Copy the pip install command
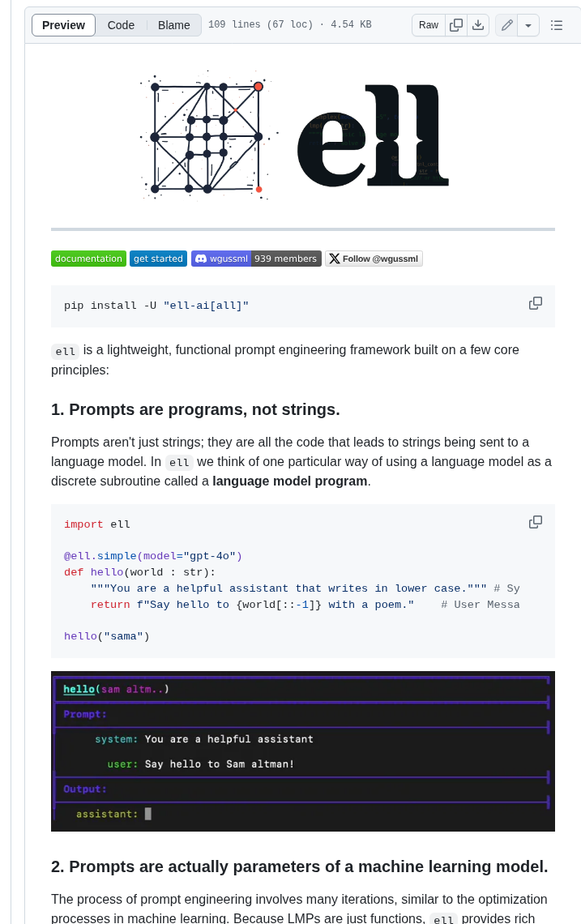 click(535, 303)
